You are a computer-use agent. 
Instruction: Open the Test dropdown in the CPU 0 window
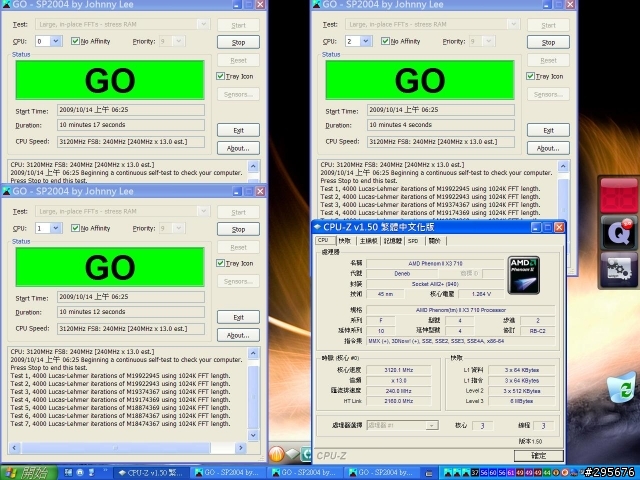(204, 24)
